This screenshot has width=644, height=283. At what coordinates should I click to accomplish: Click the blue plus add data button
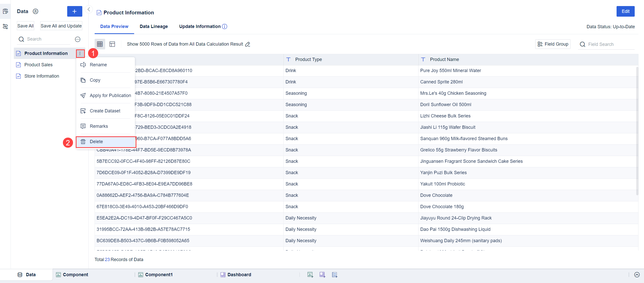(74, 11)
